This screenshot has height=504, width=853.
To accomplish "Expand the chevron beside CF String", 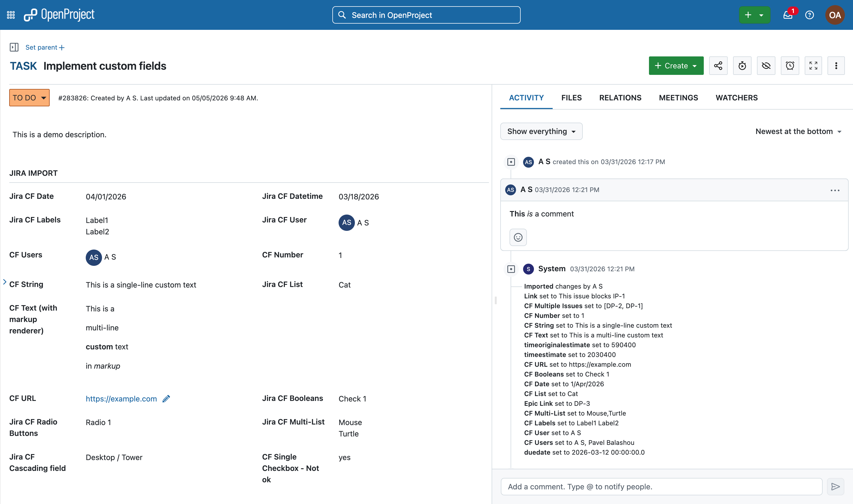I will point(5,282).
